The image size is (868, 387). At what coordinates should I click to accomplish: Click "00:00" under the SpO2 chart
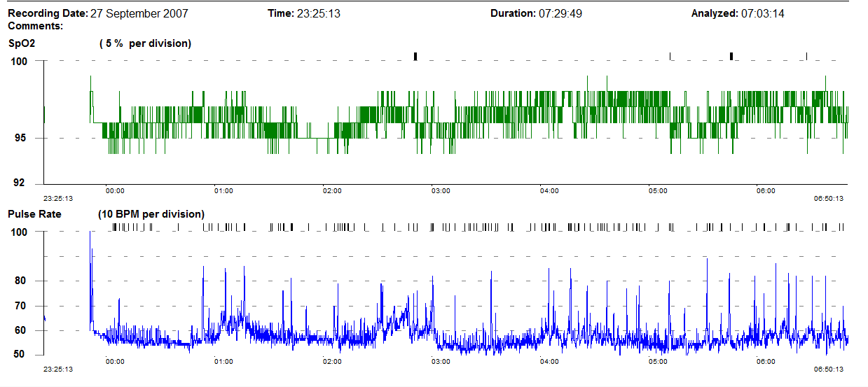pyautogui.click(x=115, y=191)
